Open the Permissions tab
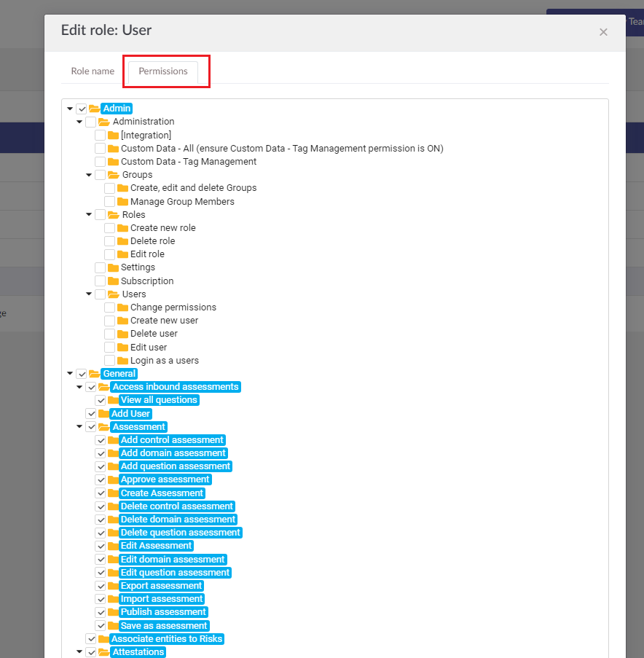Image resolution: width=644 pixels, height=658 pixels. point(163,71)
